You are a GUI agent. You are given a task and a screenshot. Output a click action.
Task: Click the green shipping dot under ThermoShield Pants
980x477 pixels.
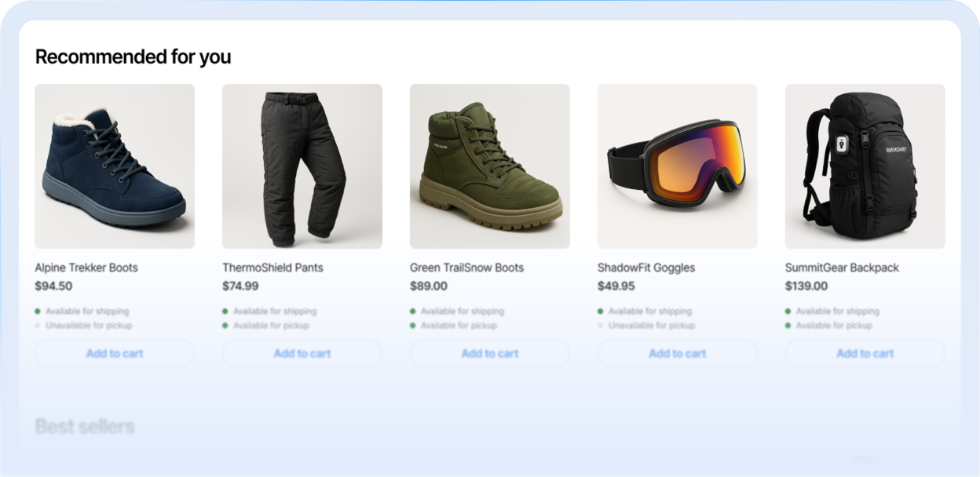click(225, 311)
